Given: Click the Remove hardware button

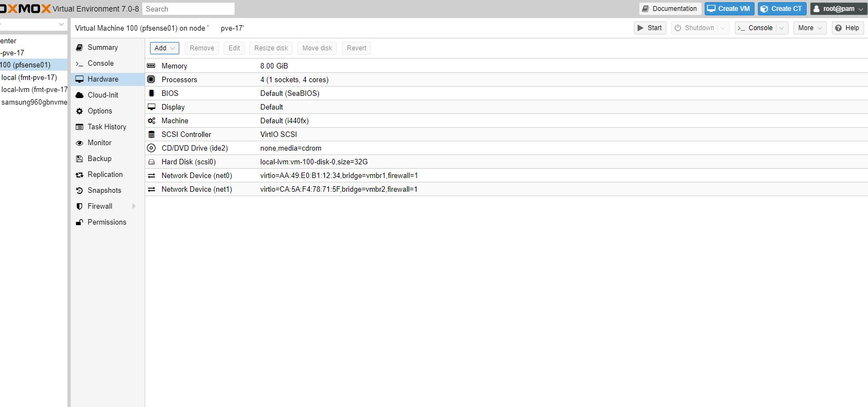Looking at the screenshot, I should coord(202,48).
